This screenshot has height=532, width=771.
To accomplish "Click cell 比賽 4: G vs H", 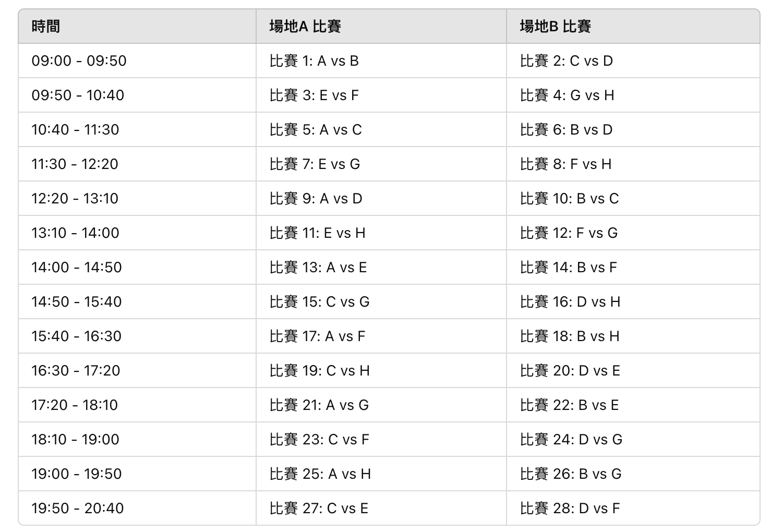I will pyautogui.click(x=633, y=95).
